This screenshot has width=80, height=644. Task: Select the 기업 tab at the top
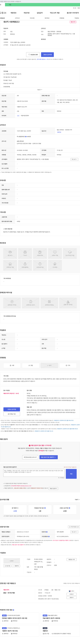tap(10, 5)
